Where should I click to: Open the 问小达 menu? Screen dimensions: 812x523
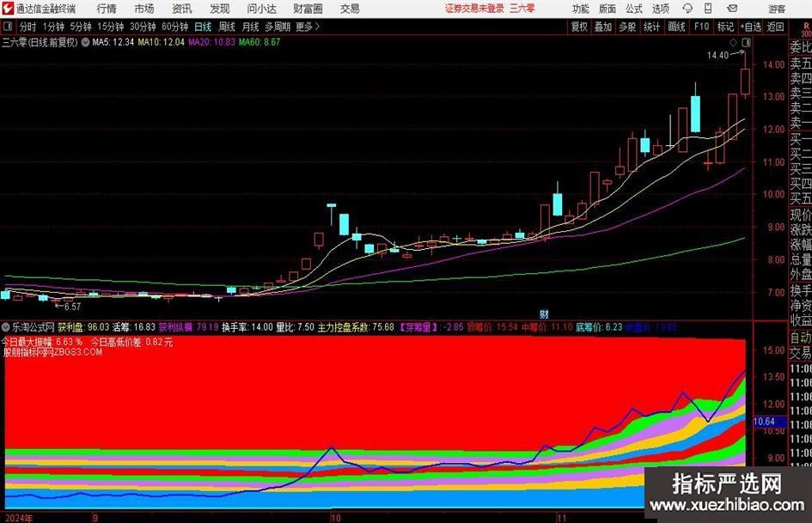pyautogui.click(x=261, y=9)
